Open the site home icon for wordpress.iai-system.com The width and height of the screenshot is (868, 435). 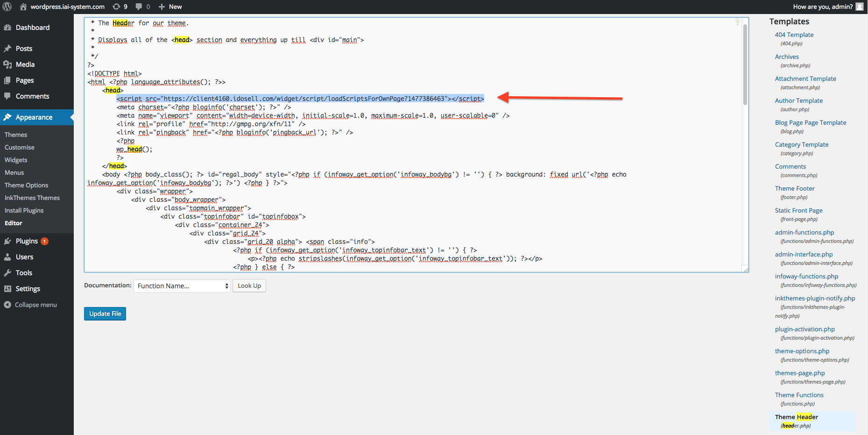click(x=23, y=7)
